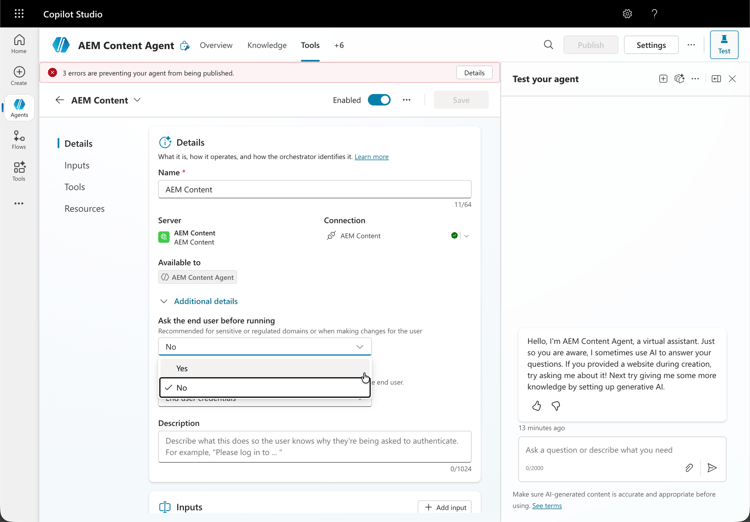Start a new test conversation icon
Screen dimensions: 750x522
click(x=663, y=79)
